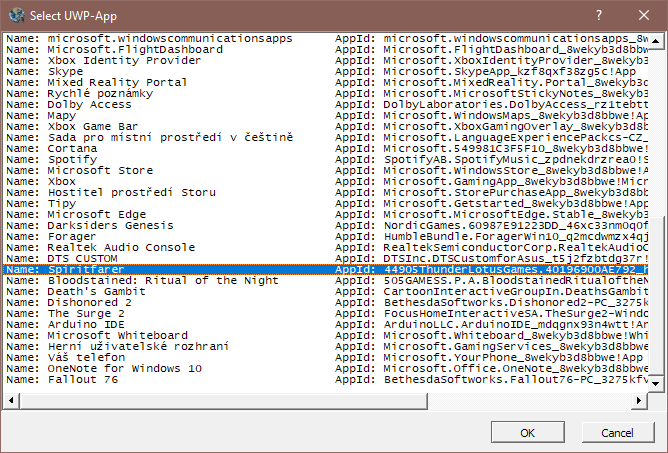Select the DTS CUSTOM row

[x=325, y=259]
